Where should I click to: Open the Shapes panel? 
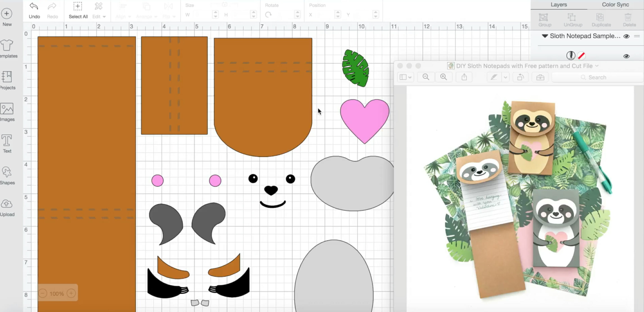(7, 172)
